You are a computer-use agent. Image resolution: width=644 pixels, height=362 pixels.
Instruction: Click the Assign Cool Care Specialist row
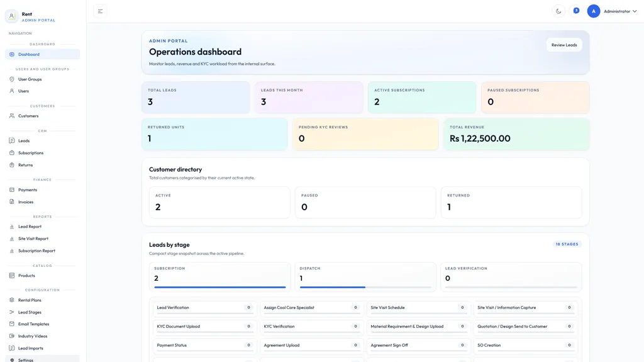coord(312,308)
